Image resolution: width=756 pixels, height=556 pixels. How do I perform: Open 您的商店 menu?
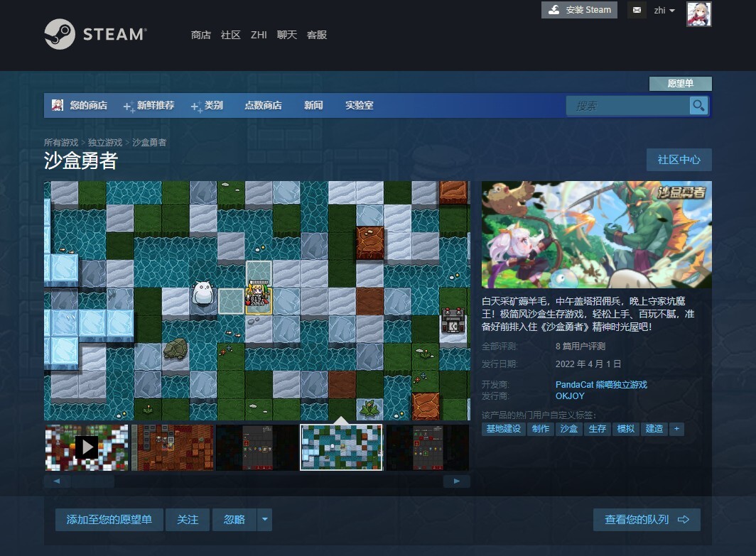click(88, 105)
